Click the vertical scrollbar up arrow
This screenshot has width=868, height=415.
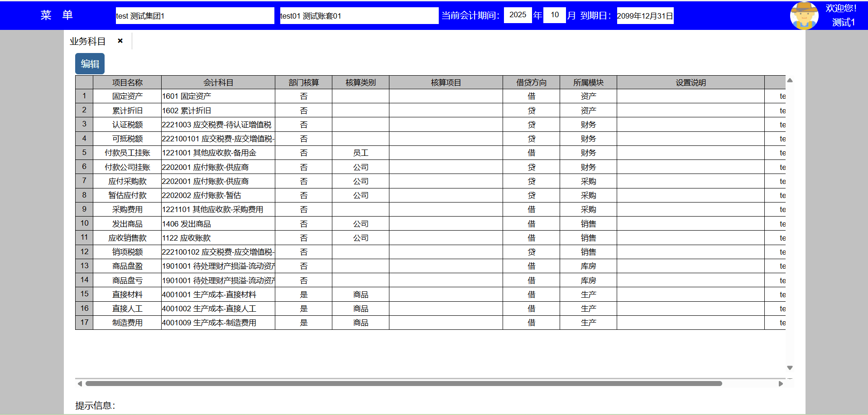790,80
